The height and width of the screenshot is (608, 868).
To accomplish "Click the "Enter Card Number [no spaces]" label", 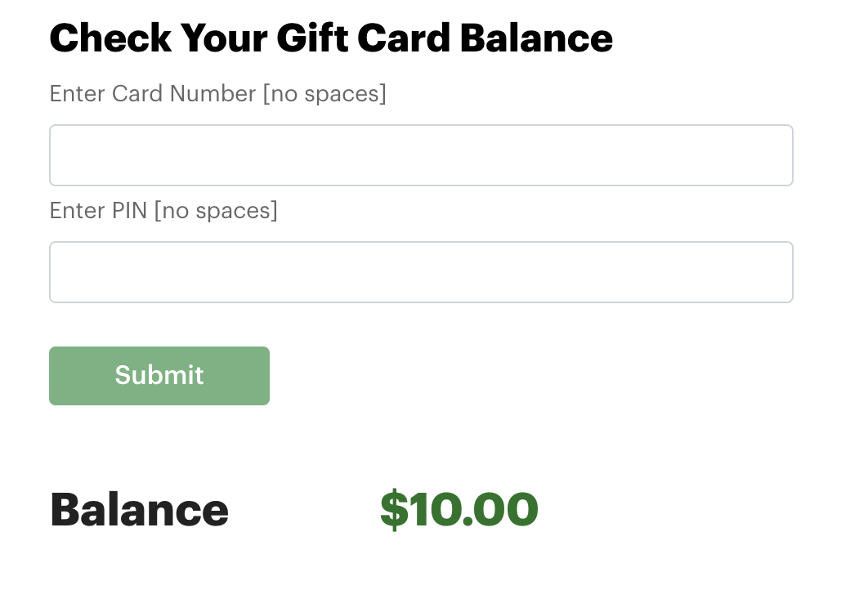I will pyautogui.click(x=217, y=94).
